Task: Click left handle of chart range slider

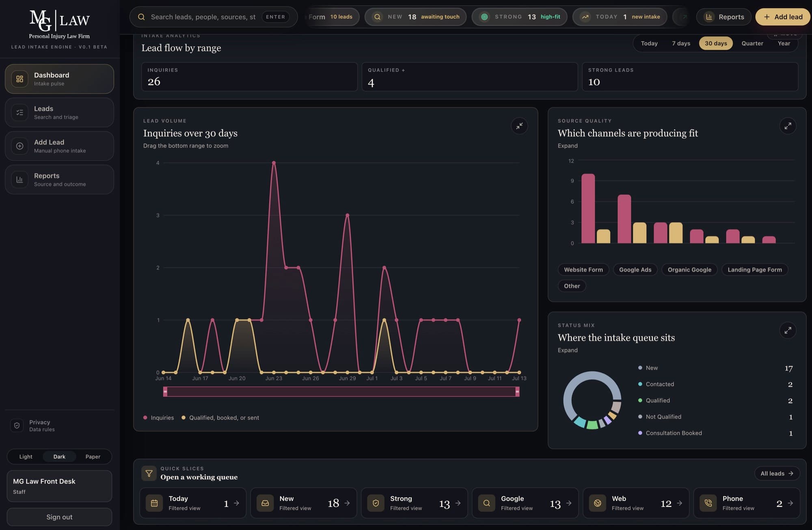Action: tap(165, 392)
